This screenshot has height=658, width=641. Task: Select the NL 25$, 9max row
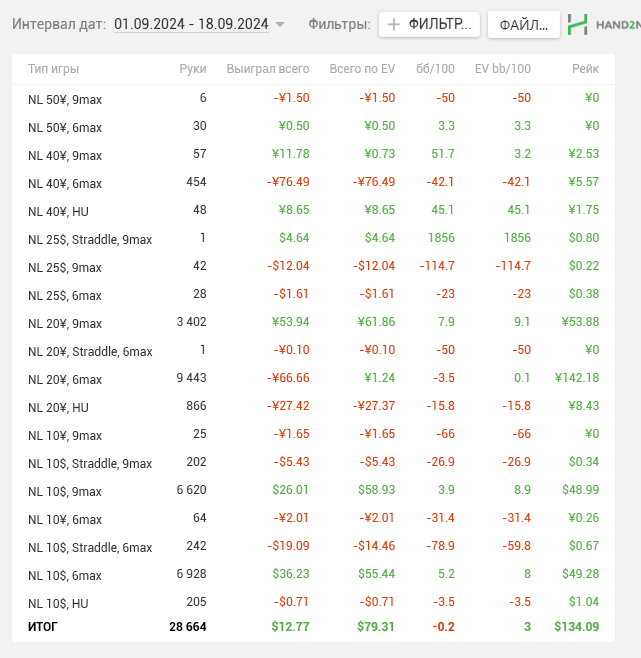[x=313, y=266]
